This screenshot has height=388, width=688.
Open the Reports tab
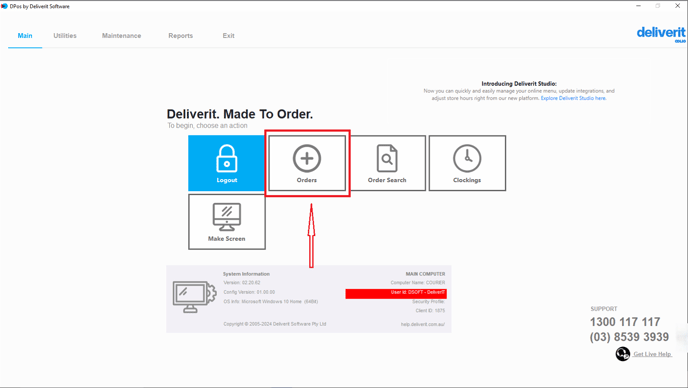[180, 36]
